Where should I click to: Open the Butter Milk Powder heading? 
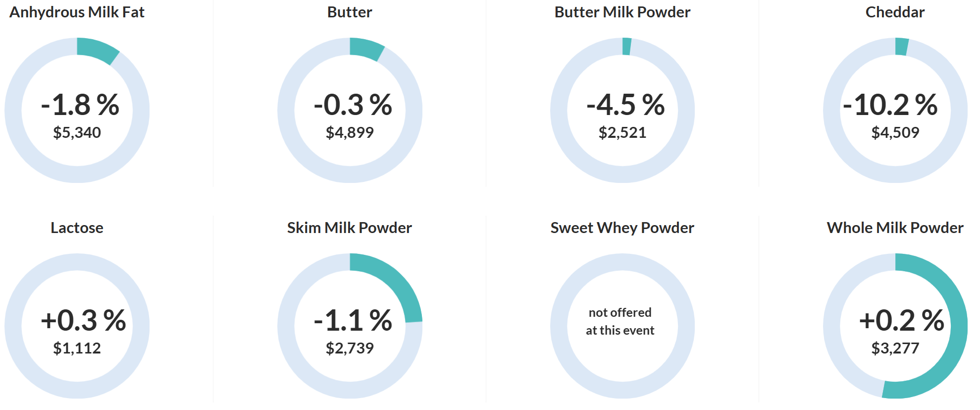coord(622,12)
